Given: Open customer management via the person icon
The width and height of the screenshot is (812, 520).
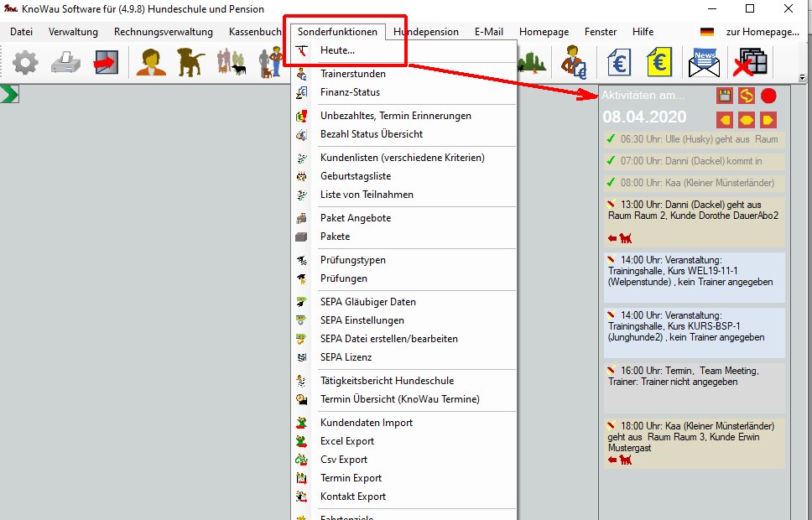Looking at the screenshot, I should point(151,63).
